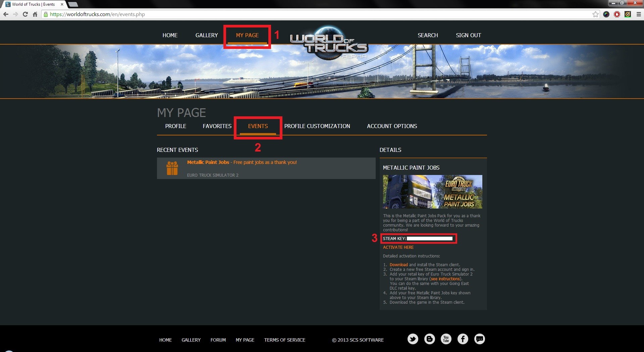Open the forum chat bubble icon in footer
The width and height of the screenshot is (644, 352).
tap(480, 339)
